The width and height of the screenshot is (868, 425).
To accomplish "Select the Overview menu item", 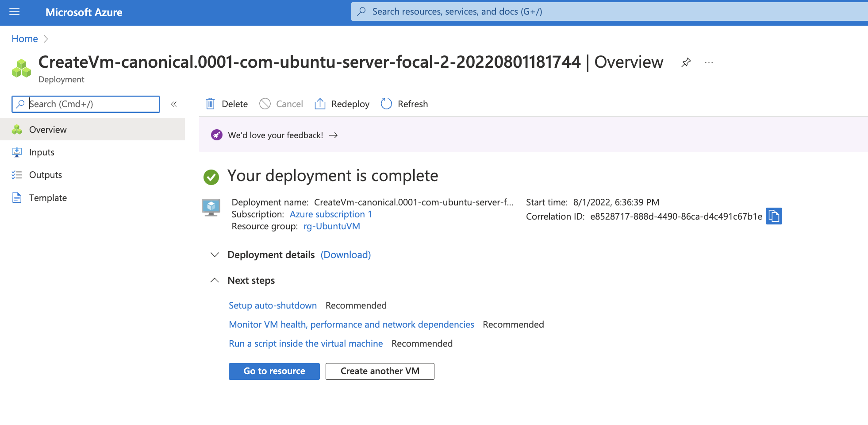I will 92,129.
